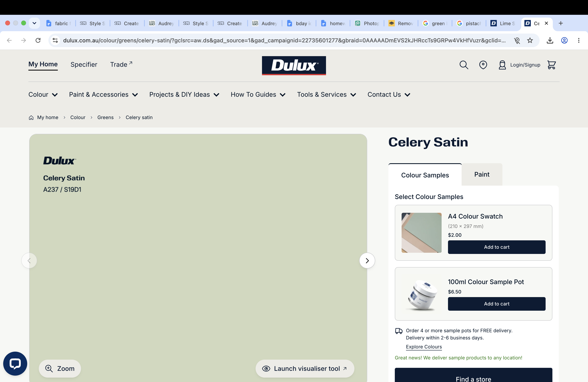Open the Explore Colours link
The width and height of the screenshot is (588, 382).
coord(424,347)
